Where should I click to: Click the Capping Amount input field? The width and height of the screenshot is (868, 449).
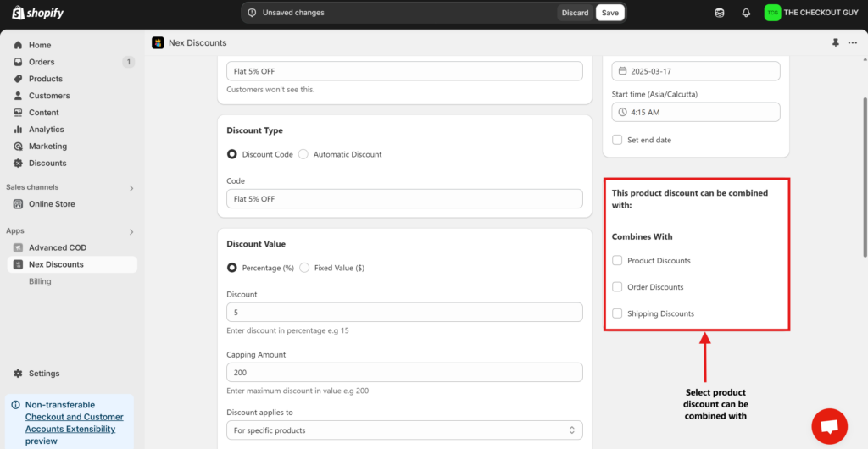click(404, 372)
